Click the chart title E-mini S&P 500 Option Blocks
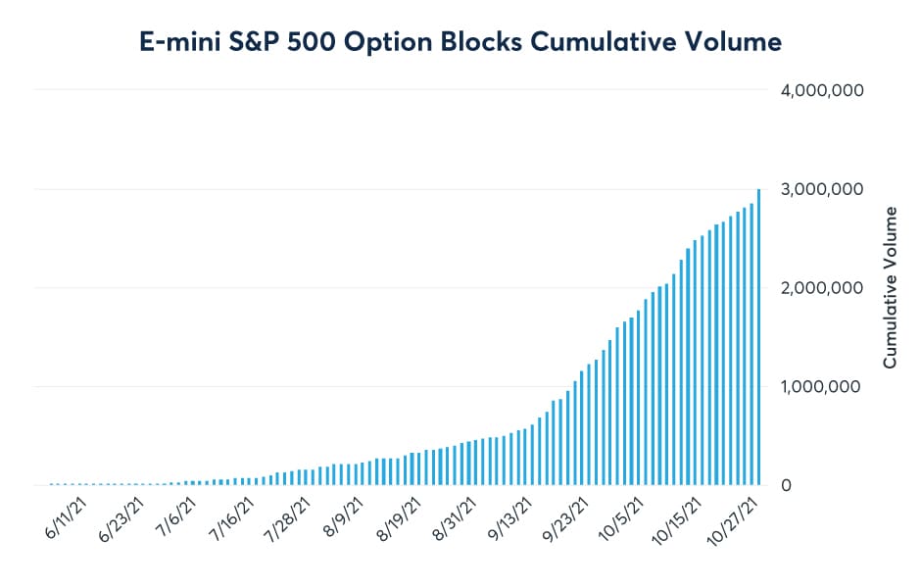The height and width of the screenshot is (588, 921). [460, 41]
